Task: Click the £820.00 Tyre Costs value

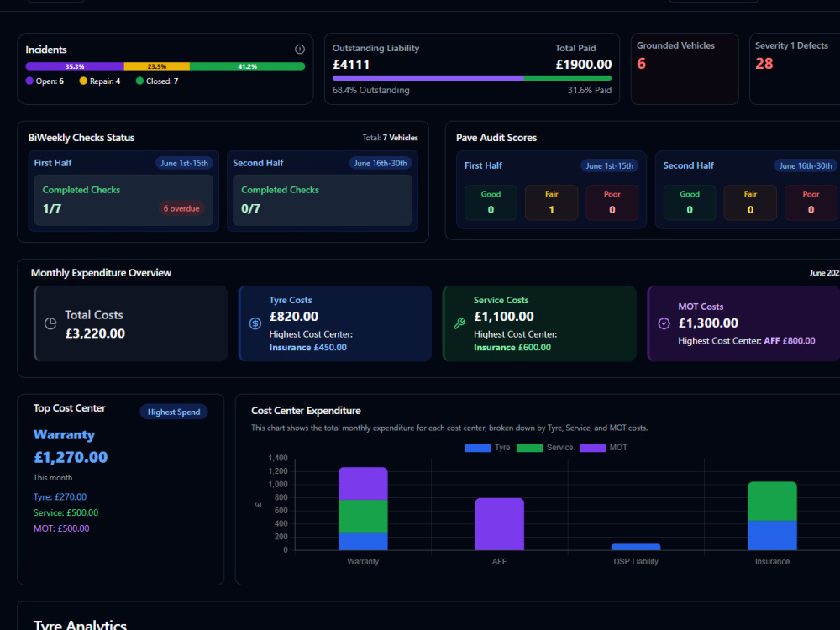Action: (x=294, y=317)
